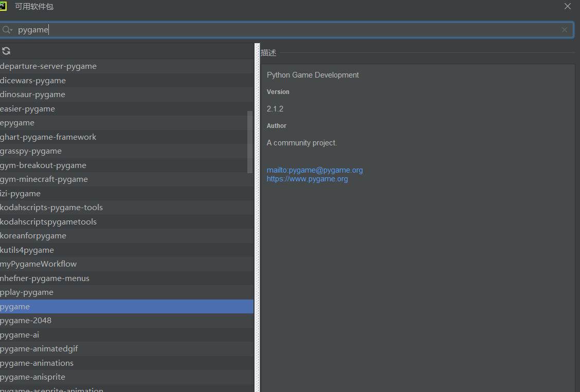The height and width of the screenshot is (392, 580).
Task: Click the version number 2.1.2
Action: tap(275, 109)
